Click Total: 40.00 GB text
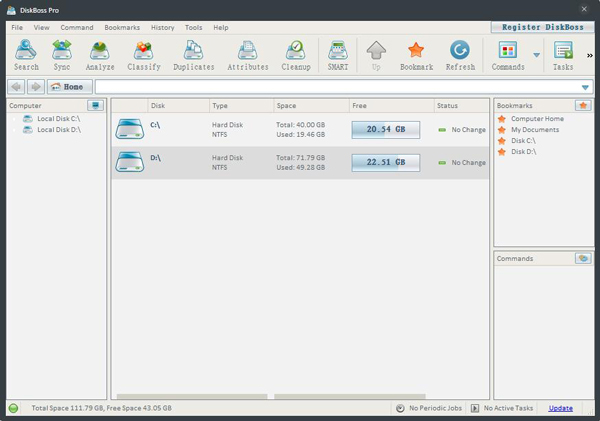 300,125
